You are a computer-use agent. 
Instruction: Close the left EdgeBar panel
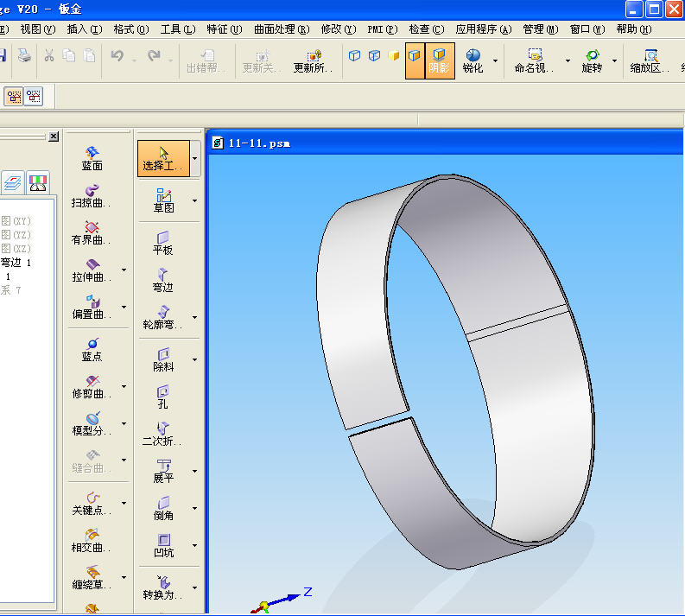(54, 137)
